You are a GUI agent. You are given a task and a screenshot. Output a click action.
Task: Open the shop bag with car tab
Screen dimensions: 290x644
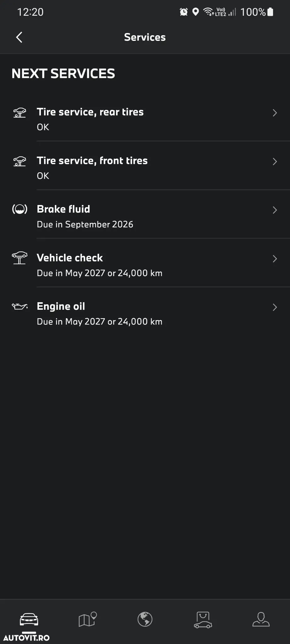coord(203,620)
